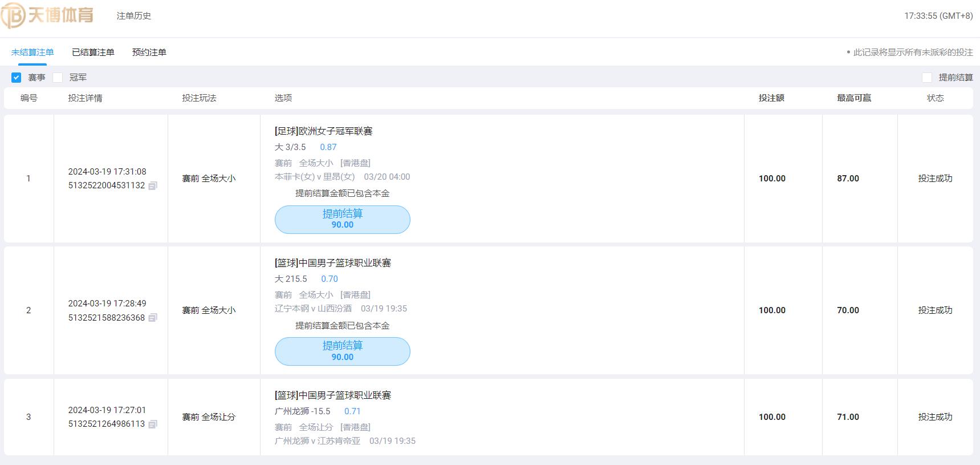
Task: Click the 天博体育 logo
Action: click(47, 15)
